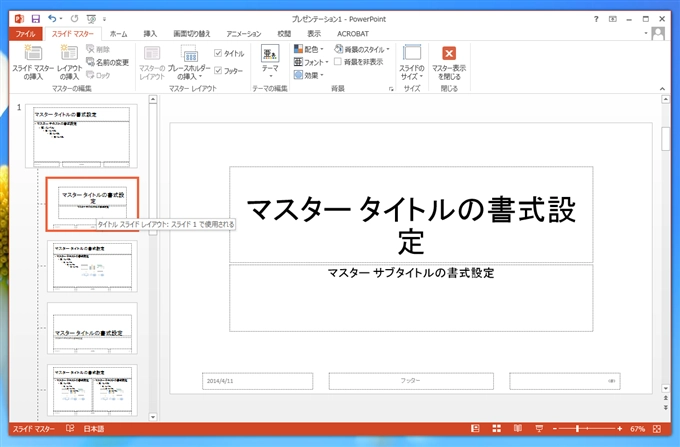Open the 挿入 (Insert) tab

click(150, 33)
